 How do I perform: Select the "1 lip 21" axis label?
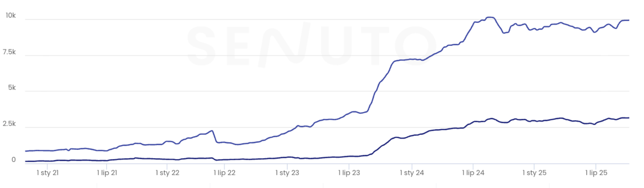point(107,173)
